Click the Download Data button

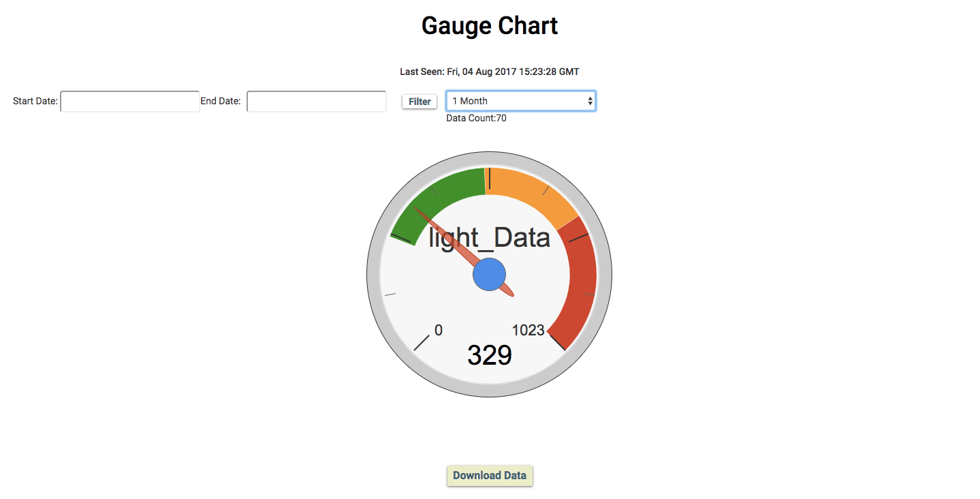[489, 475]
